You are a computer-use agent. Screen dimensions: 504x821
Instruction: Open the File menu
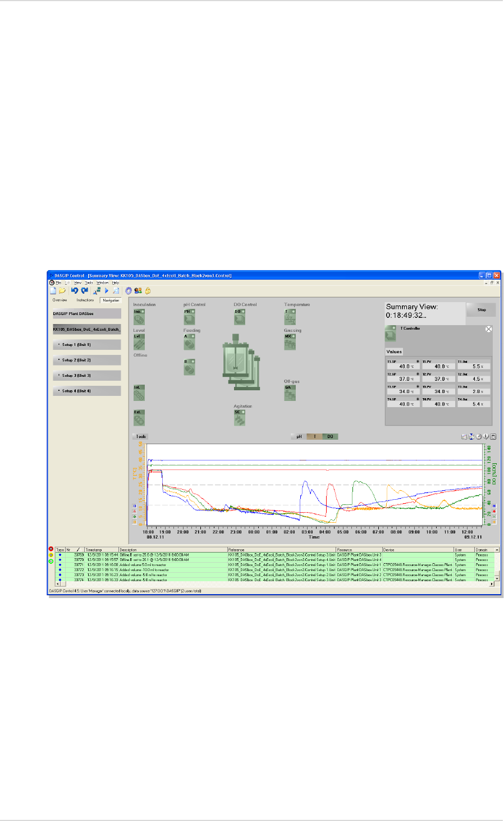(x=58, y=283)
